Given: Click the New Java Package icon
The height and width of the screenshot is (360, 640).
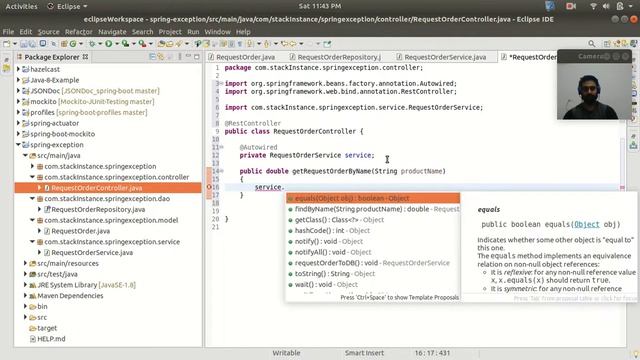Looking at the screenshot, I should click(x=64, y=44).
